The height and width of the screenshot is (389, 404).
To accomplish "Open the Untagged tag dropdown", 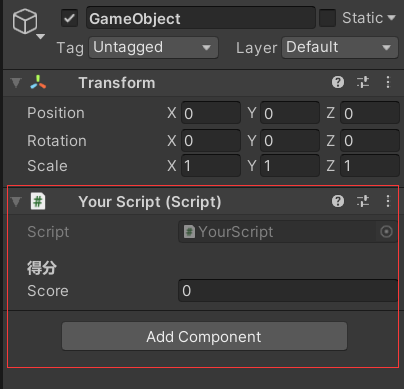I will [153, 48].
